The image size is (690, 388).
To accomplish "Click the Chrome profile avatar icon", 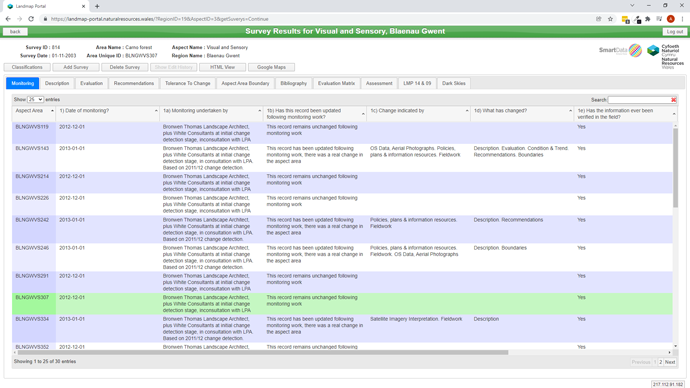I will pos(671,19).
